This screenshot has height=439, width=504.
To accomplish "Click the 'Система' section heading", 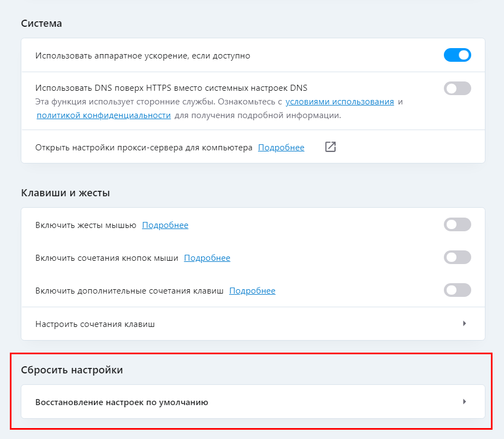I will point(42,24).
